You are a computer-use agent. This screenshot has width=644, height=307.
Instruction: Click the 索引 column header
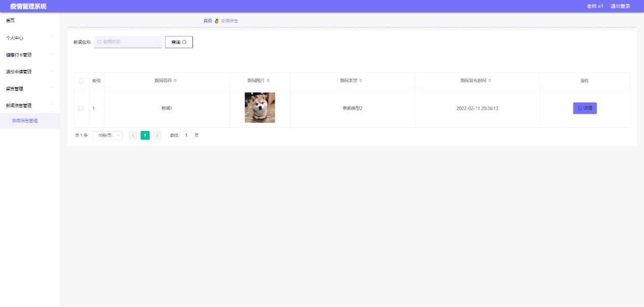[x=96, y=81]
